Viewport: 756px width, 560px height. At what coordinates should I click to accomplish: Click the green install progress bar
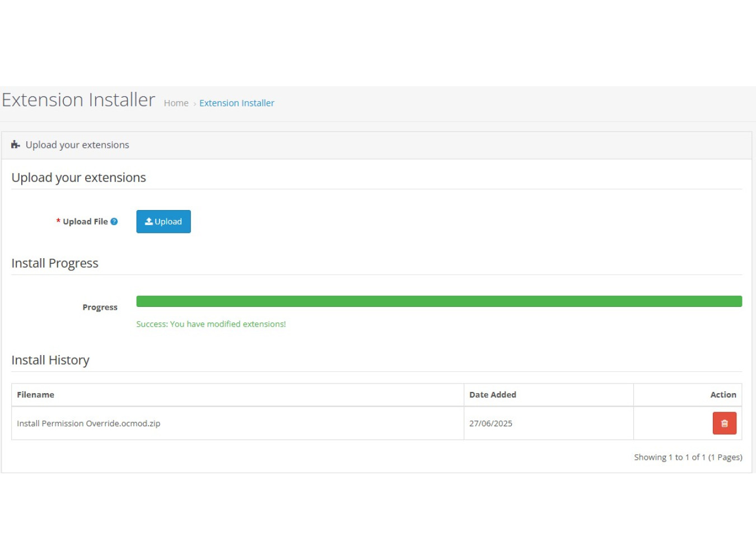point(438,301)
